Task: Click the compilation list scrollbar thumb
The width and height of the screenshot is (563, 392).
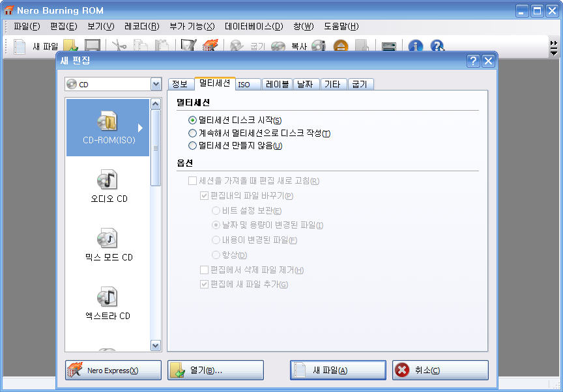Action: 156,148
